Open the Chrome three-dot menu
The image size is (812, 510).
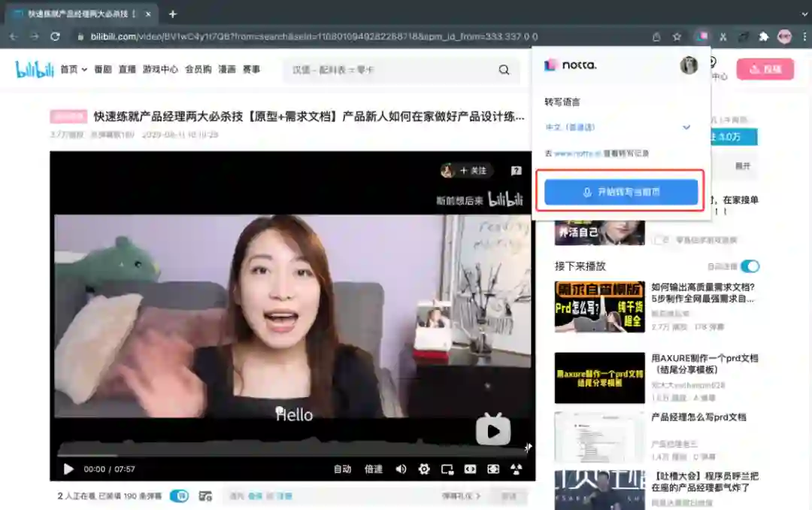point(804,36)
